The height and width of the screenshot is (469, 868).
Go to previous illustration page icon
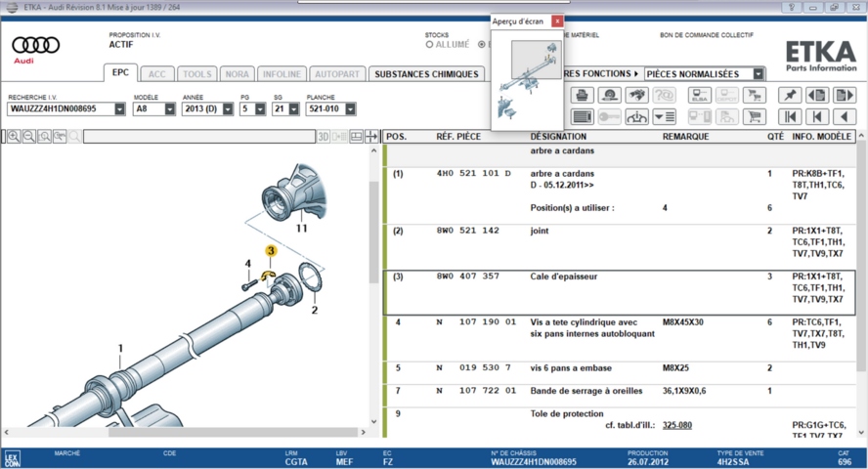[817, 95]
